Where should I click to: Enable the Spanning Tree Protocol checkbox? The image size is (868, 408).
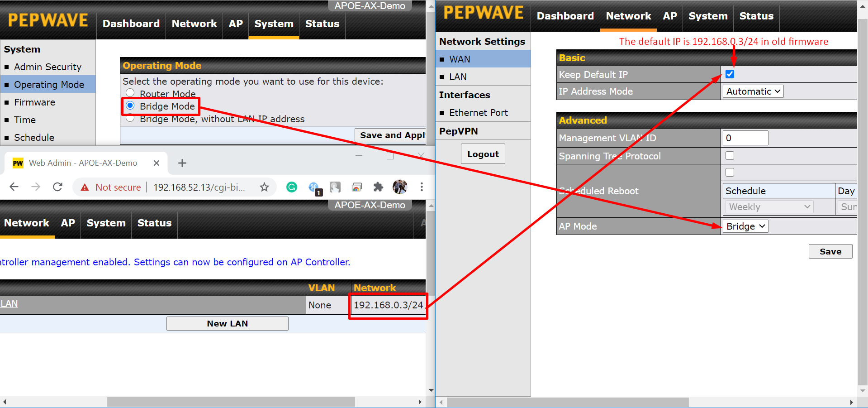(x=730, y=156)
